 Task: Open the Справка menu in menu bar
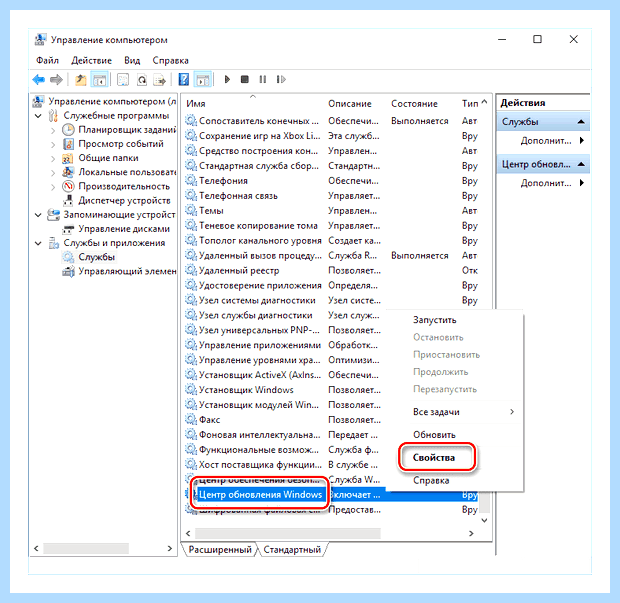click(x=170, y=60)
